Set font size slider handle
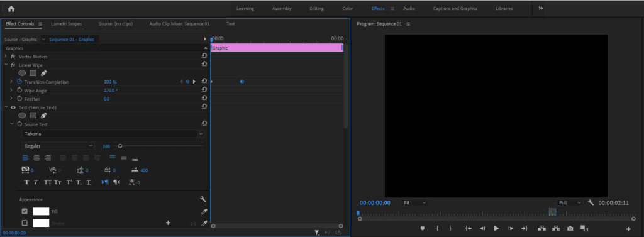The height and width of the screenshot is (237, 644). (x=120, y=146)
